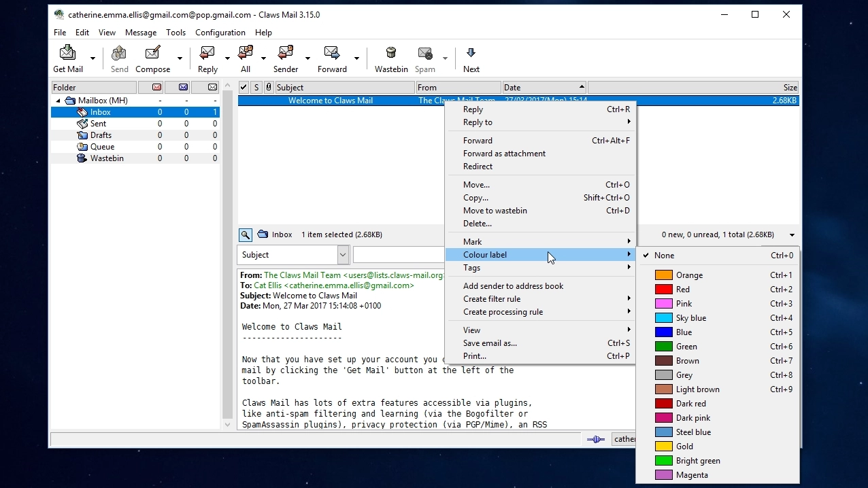The width and height of the screenshot is (868, 488).
Task: Click the Reply toolbar icon
Action: (207, 53)
